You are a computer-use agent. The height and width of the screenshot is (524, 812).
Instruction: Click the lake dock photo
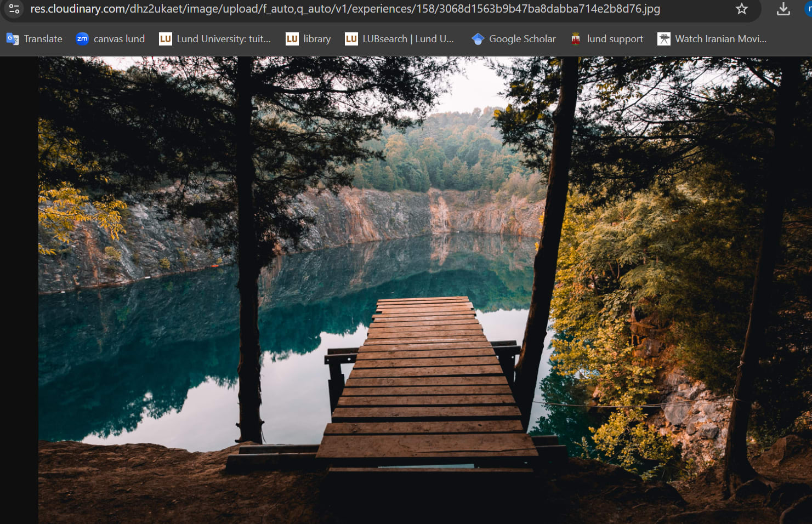[425, 290]
